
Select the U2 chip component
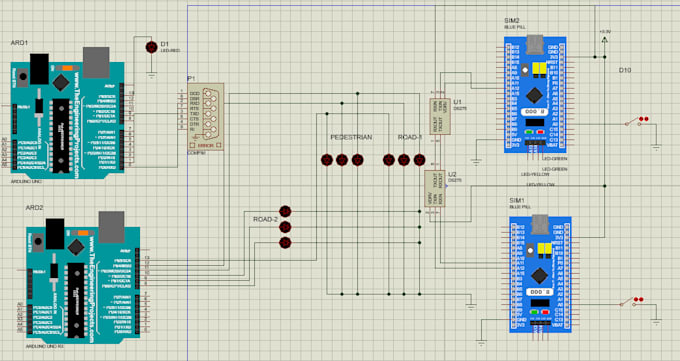435,188
